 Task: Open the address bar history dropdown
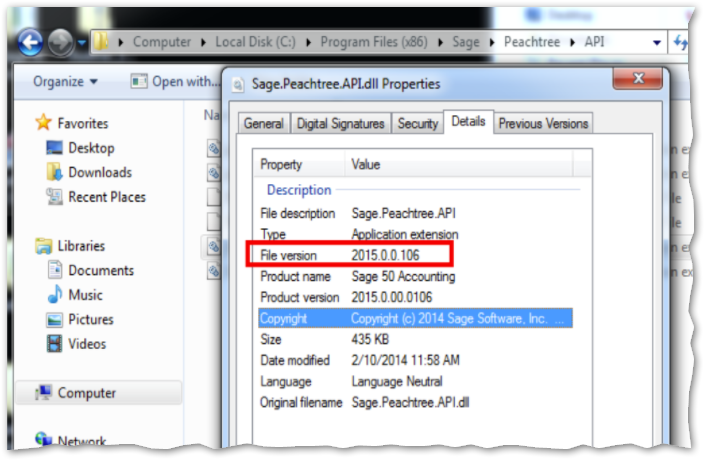tap(656, 43)
